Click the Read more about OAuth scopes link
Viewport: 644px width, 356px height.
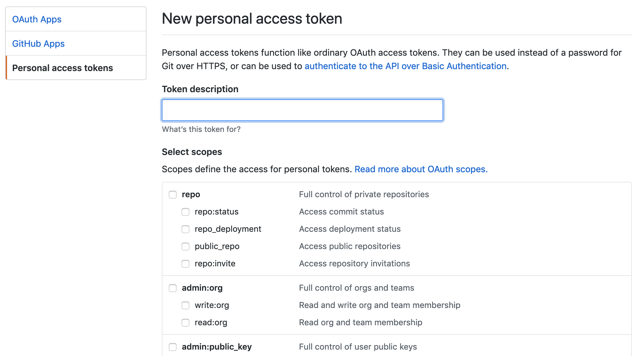(421, 169)
